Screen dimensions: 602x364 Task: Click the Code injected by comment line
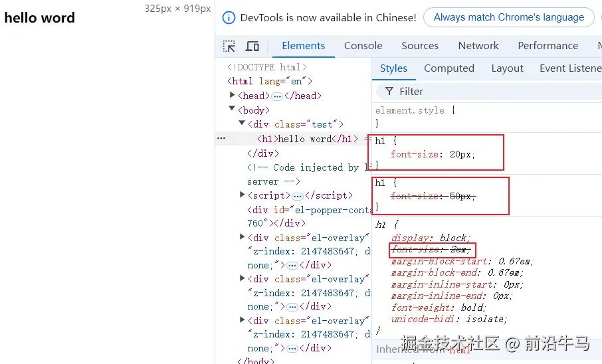point(309,174)
